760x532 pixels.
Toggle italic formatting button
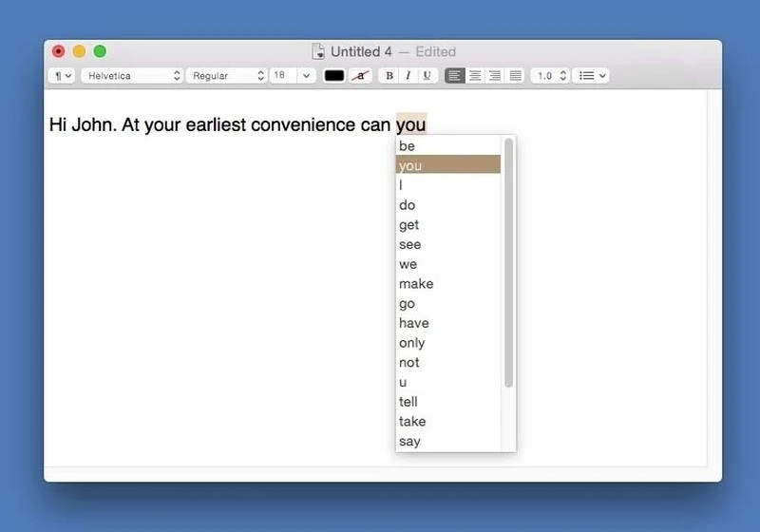408,76
